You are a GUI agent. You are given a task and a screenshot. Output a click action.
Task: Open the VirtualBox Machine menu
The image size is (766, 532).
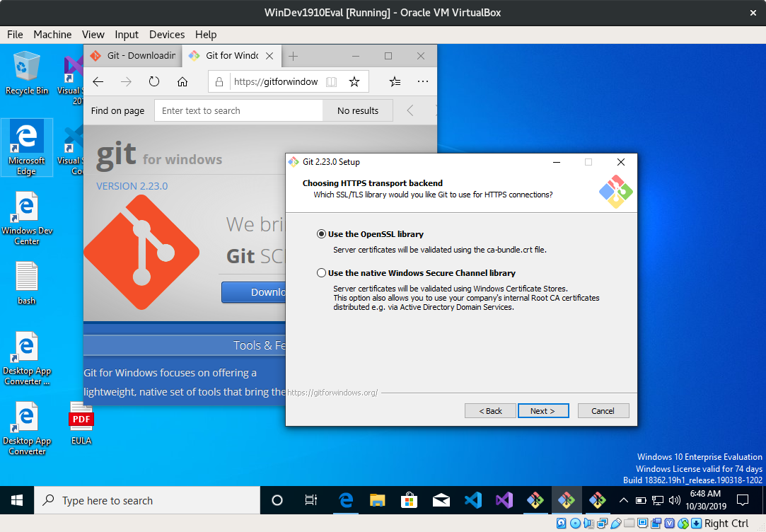[52, 34]
